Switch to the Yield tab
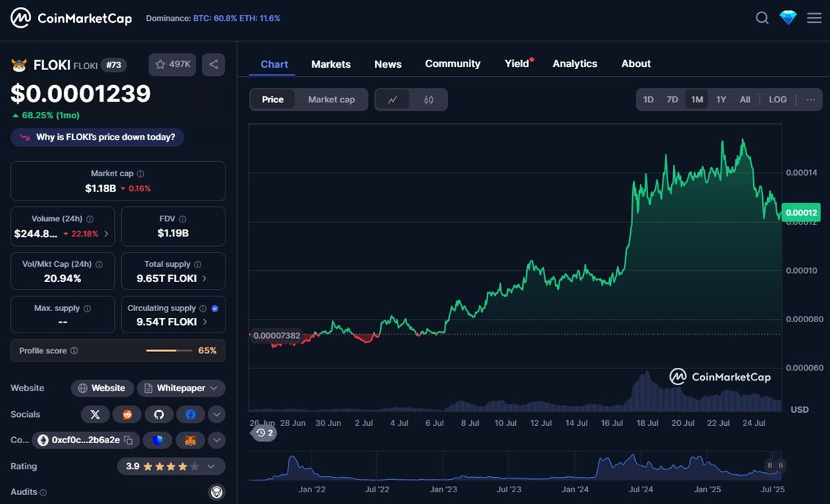 (517, 64)
